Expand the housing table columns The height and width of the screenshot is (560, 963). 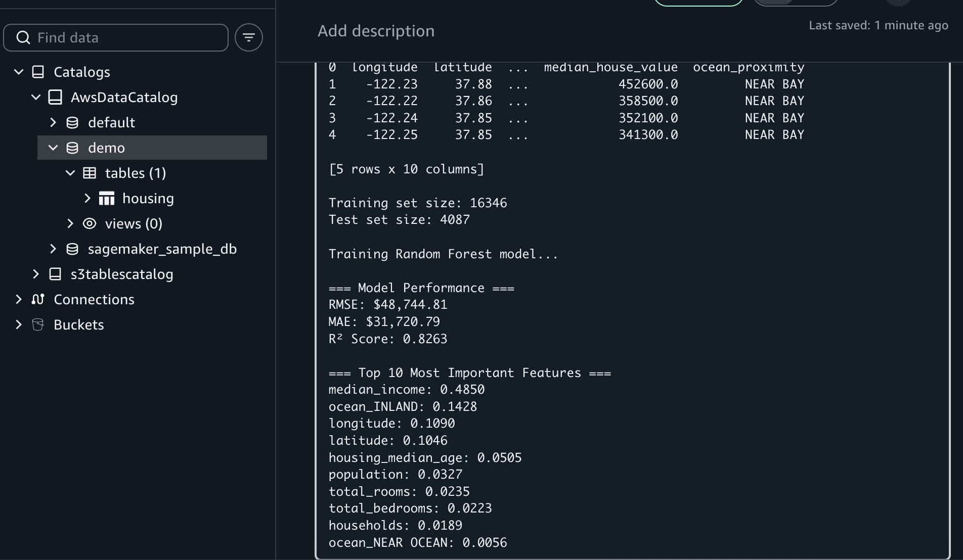(87, 198)
